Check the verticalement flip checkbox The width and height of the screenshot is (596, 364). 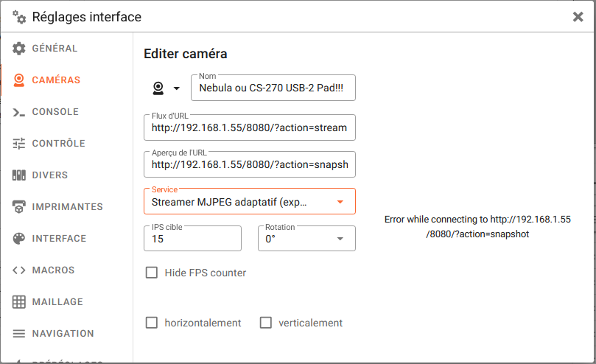pyautogui.click(x=266, y=323)
